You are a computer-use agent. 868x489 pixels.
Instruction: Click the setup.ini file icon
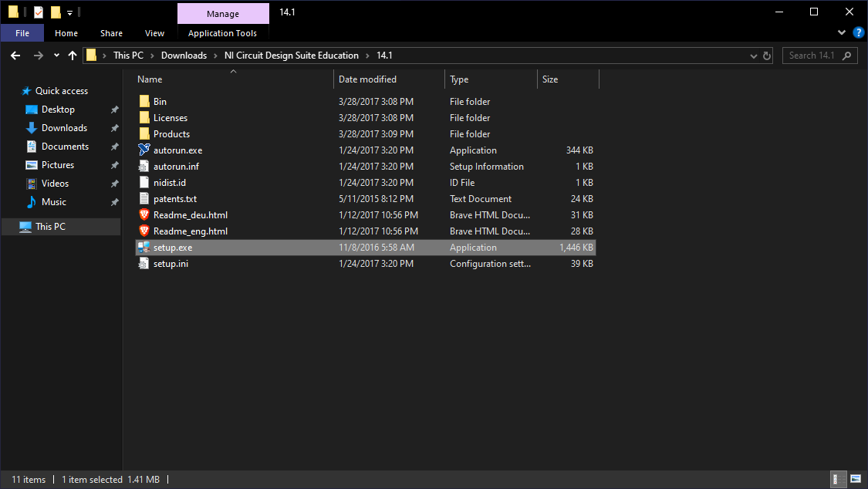tap(144, 263)
